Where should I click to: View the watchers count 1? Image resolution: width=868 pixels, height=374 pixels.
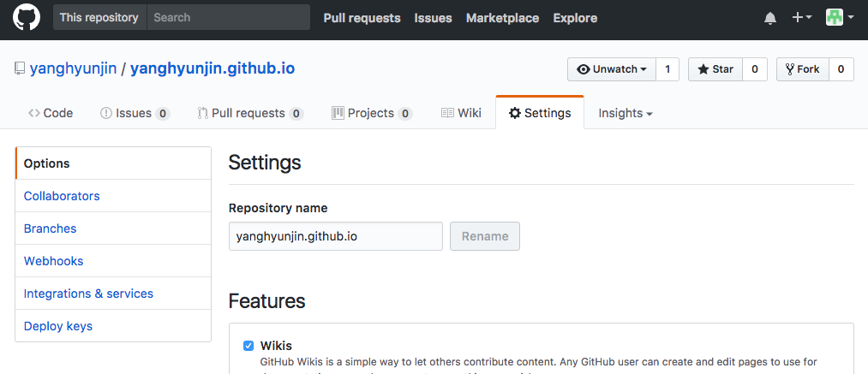click(667, 69)
